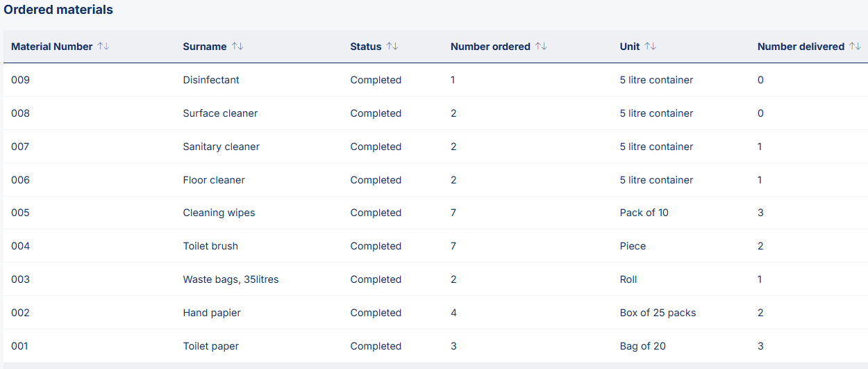Click the Number delivered sort icon
The image size is (868, 369).
coord(855,47)
